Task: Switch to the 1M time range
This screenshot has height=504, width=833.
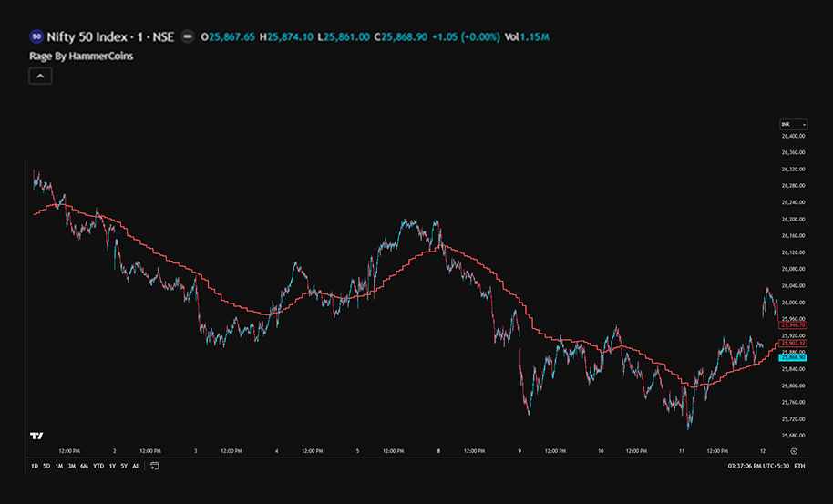Action: (59, 466)
